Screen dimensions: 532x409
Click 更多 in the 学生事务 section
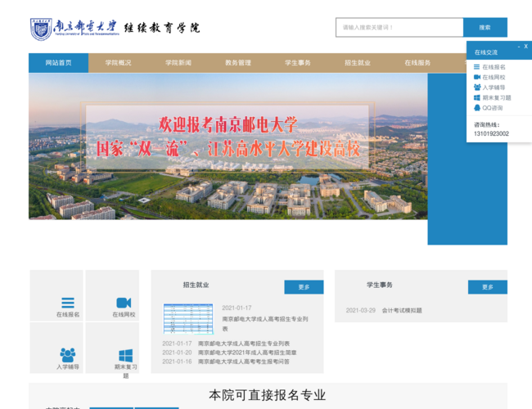(488, 287)
